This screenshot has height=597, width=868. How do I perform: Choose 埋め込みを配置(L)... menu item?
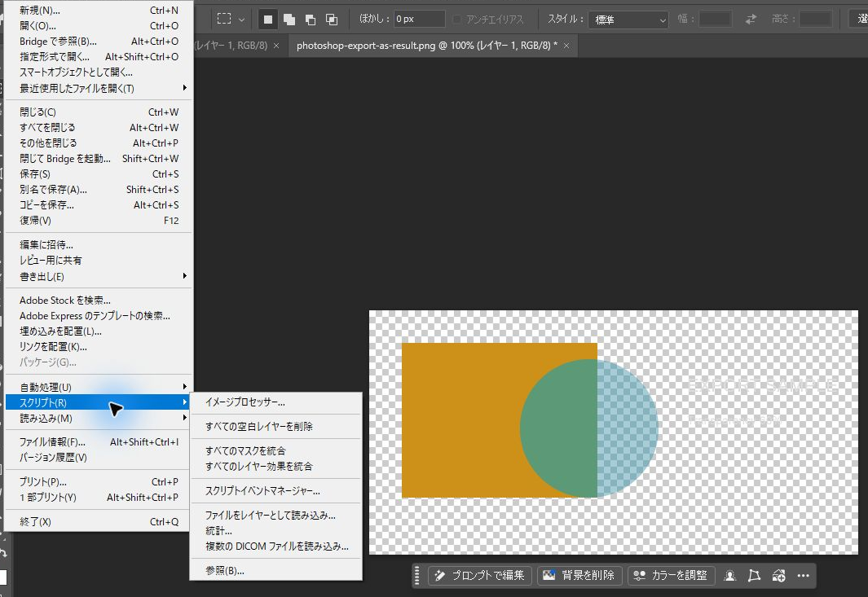point(99,331)
